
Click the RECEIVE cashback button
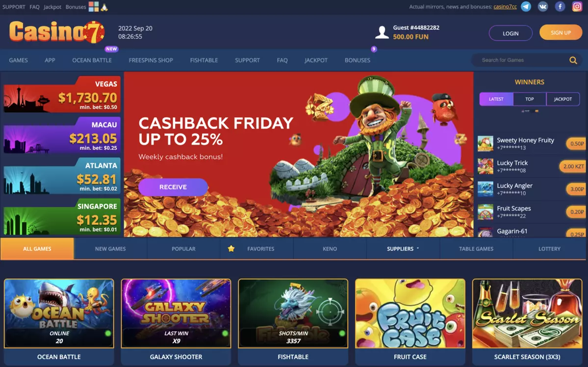173,187
